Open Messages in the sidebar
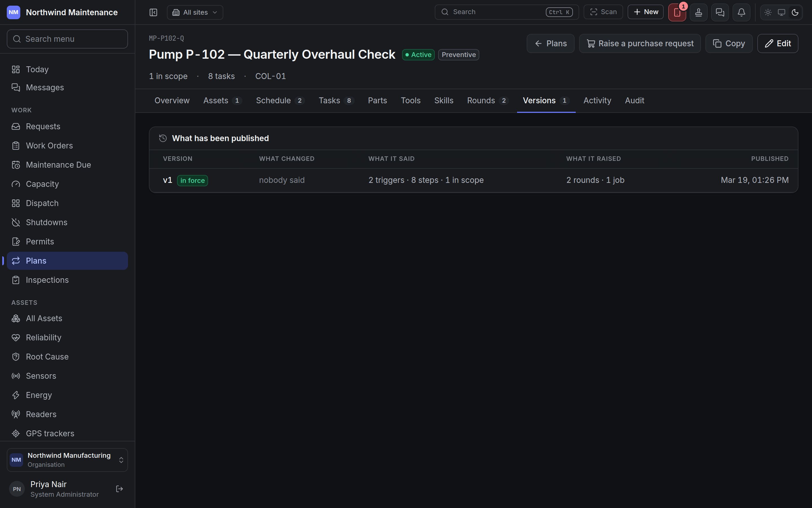The width and height of the screenshot is (812, 508). [x=67, y=87]
